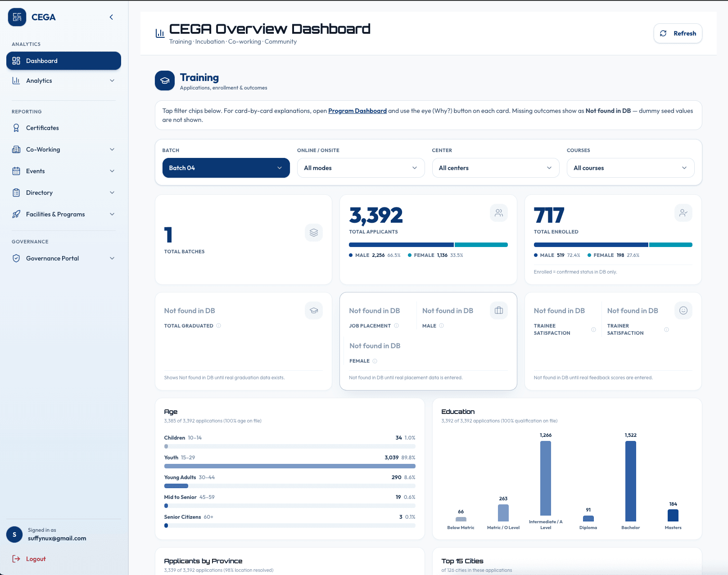This screenshot has height=575, width=728.
Task: Click the CEGA logo icon
Action: 17,17
